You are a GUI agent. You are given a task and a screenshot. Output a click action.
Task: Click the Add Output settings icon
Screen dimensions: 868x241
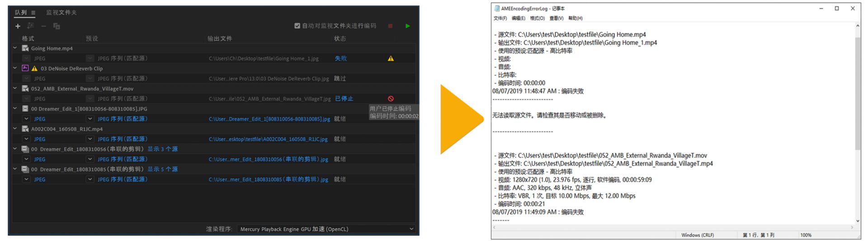pos(31,26)
